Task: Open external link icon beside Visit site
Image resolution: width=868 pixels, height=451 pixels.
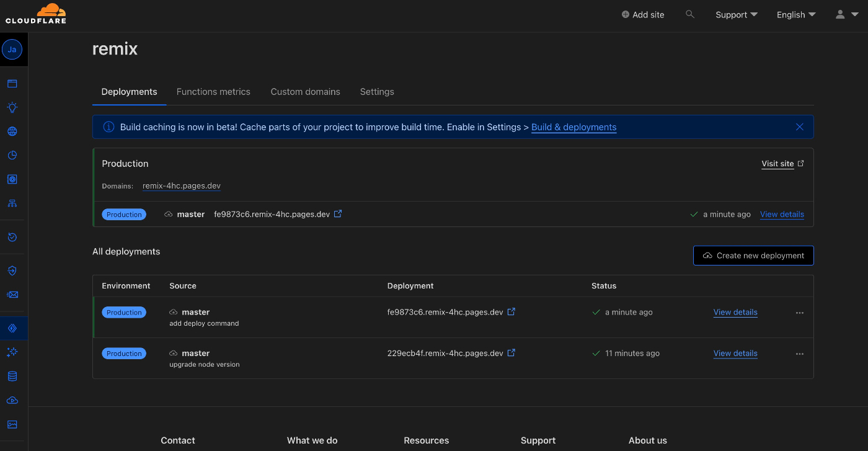Action: pyautogui.click(x=800, y=163)
